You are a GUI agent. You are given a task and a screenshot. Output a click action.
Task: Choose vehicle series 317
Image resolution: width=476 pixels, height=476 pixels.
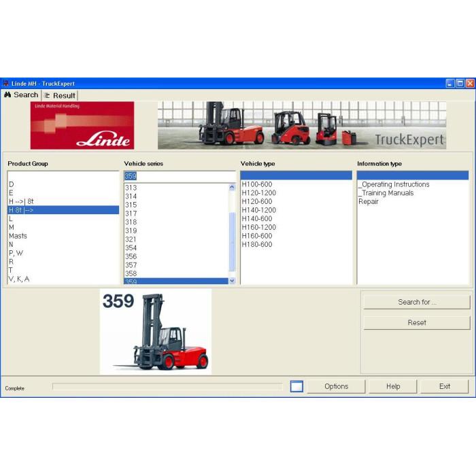pyautogui.click(x=176, y=214)
